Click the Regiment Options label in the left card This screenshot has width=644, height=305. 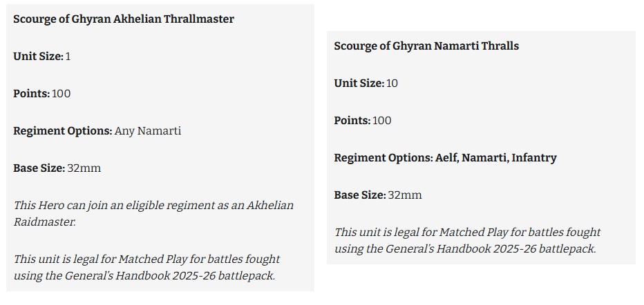tap(63, 131)
